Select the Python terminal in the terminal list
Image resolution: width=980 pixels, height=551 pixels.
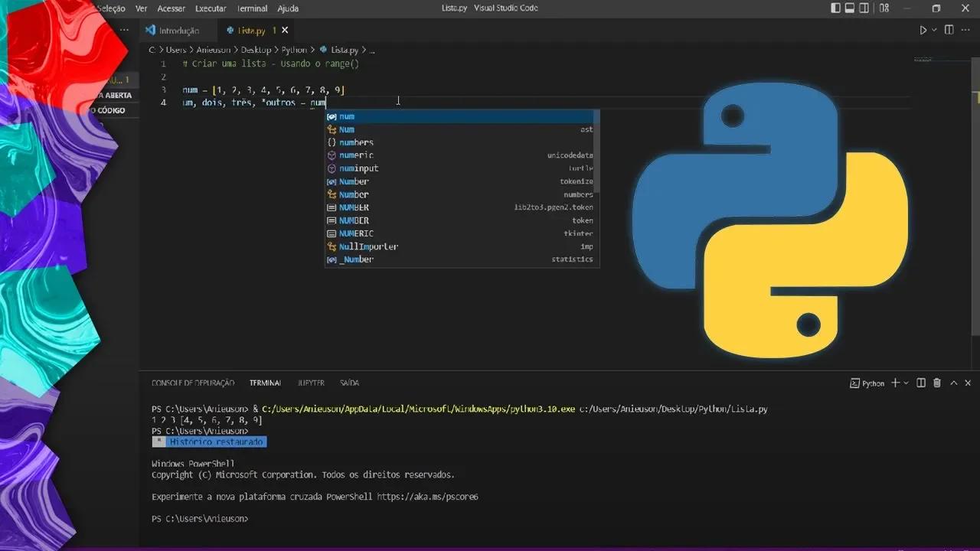tap(871, 383)
